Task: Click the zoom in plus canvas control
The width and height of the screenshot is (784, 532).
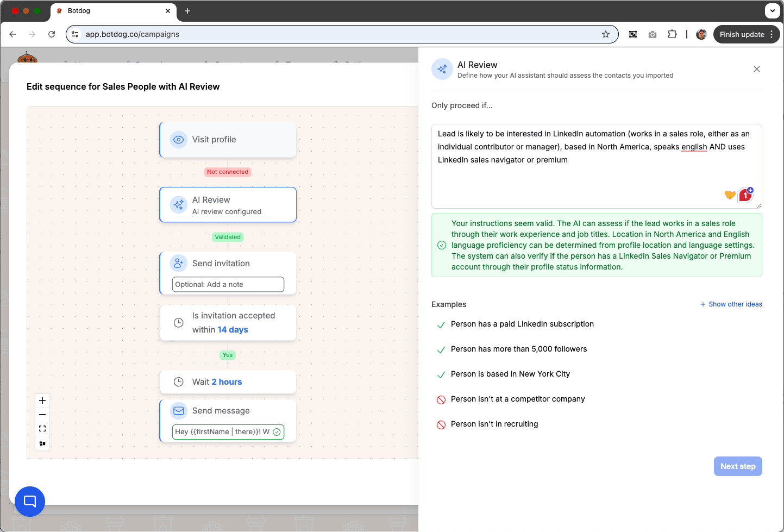Action: [x=42, y=400]
